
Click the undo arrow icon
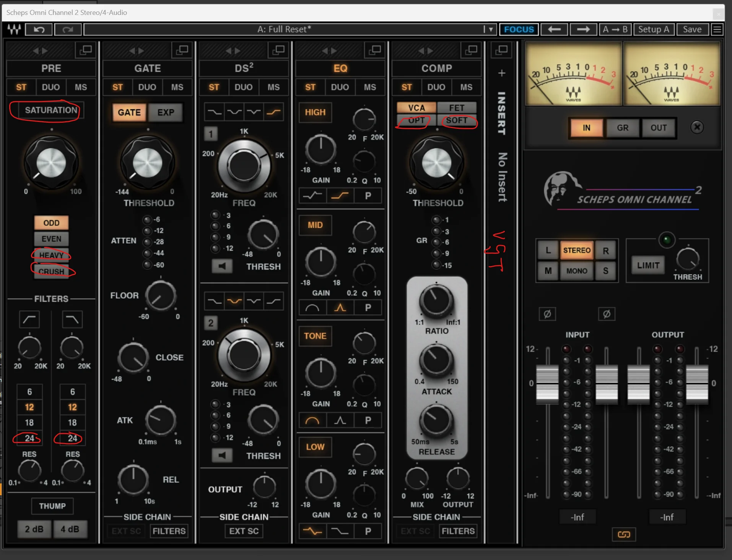click(39, 29)
